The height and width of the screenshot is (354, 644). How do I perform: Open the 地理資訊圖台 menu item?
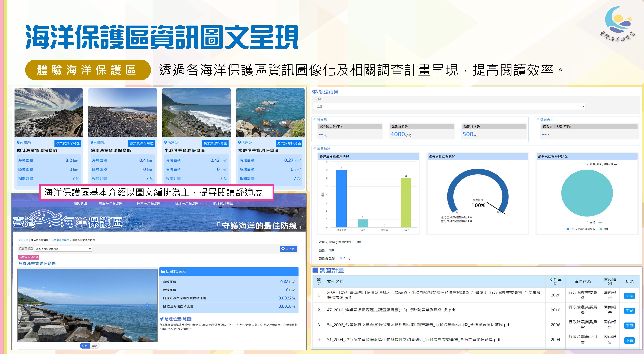click(223, 203)
